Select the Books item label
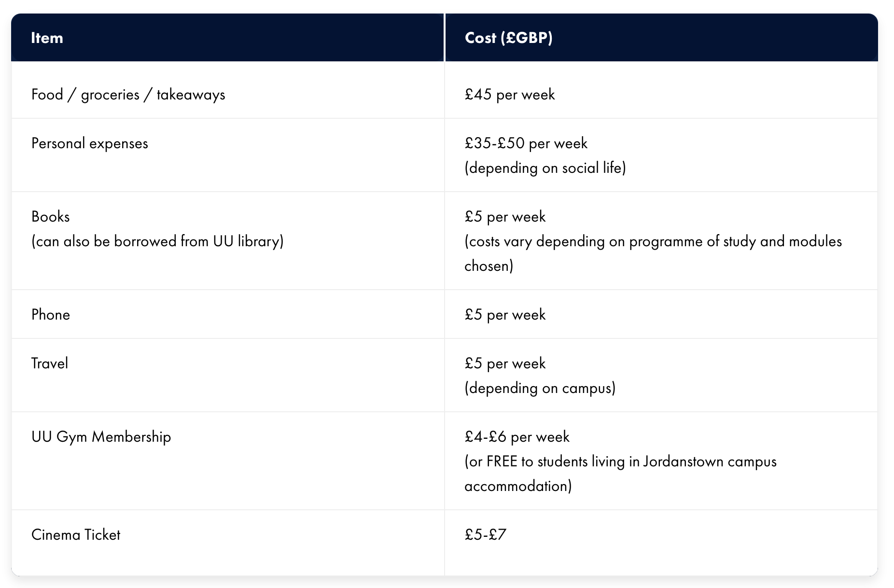The image size is (894, 588). tap(50, 217)
